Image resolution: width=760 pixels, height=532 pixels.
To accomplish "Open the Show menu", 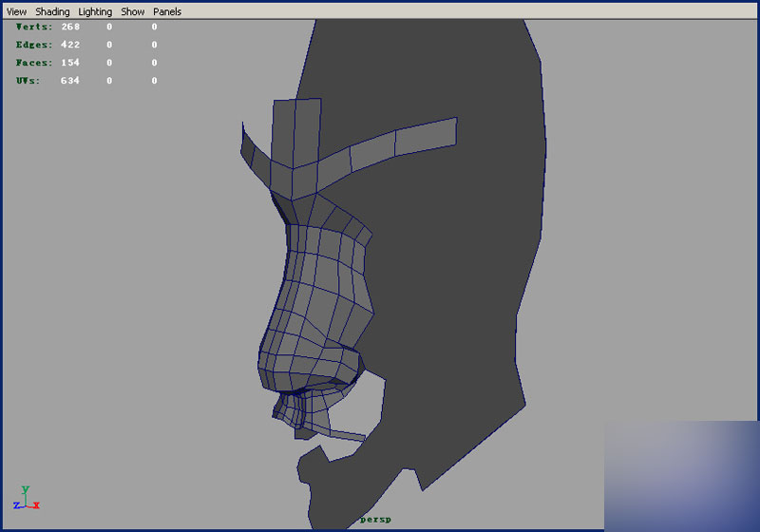I will pyautogui.click(x=133, y=11).
